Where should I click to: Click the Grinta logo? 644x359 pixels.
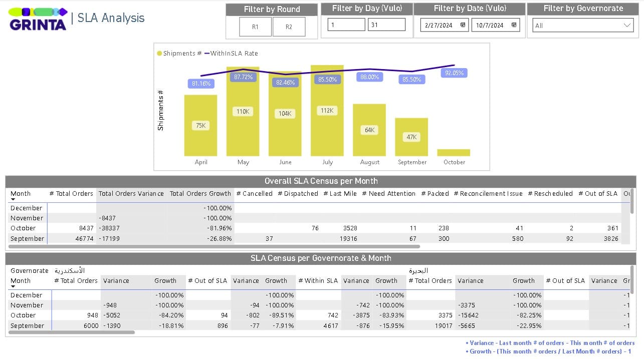(x=38, y=19)
